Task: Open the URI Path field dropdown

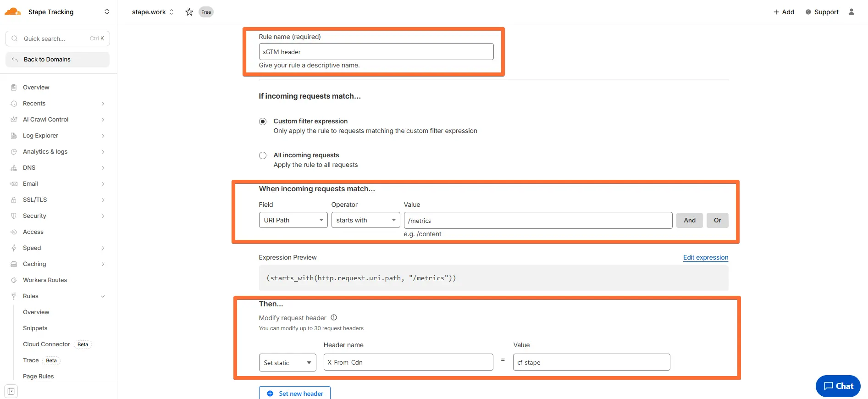Action: (x=293, y=220)
